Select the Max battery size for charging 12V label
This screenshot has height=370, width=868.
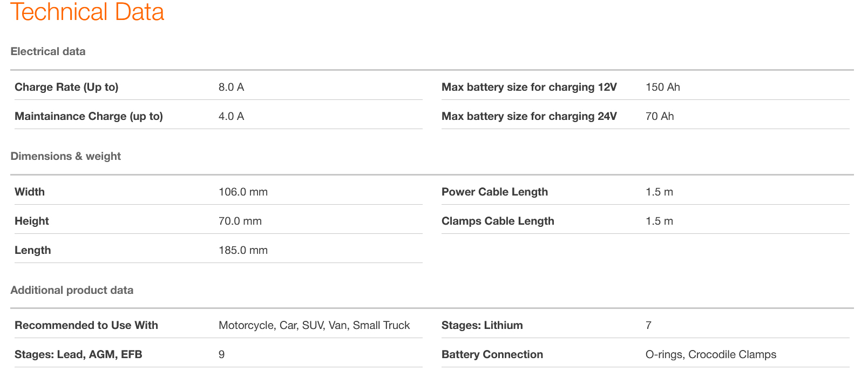[x=528, y=87]
